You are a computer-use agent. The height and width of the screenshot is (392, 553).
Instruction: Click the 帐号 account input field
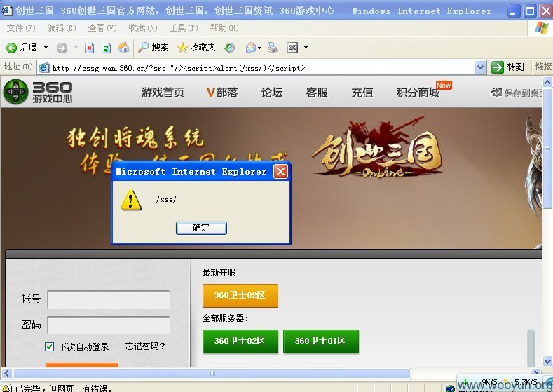tap(108, 299)
